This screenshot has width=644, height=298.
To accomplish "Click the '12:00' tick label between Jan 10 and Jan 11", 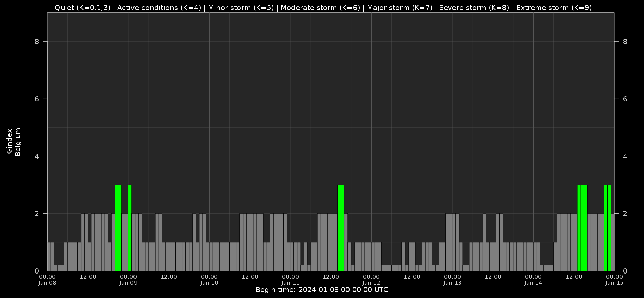I will click(250, 277).
